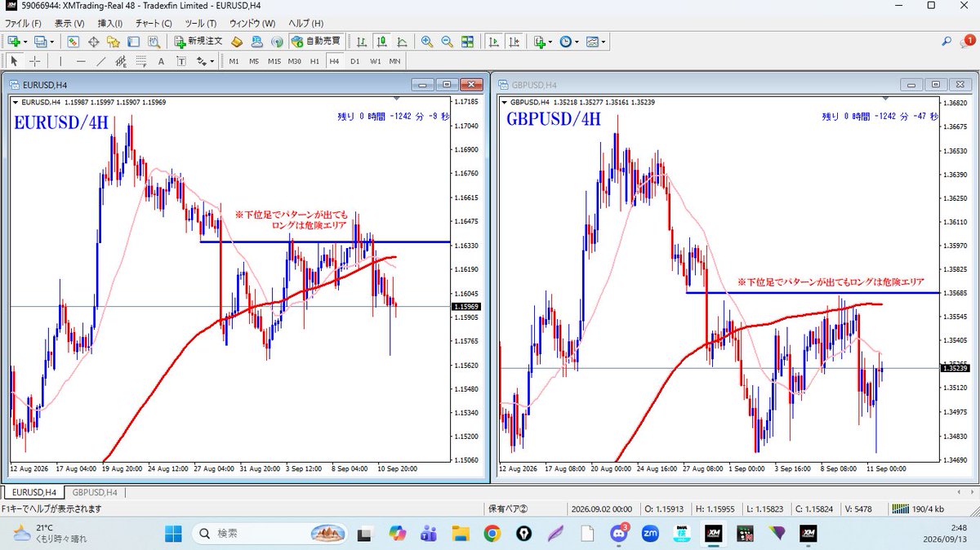Open the add indicators icon

(x=539, y=42)
